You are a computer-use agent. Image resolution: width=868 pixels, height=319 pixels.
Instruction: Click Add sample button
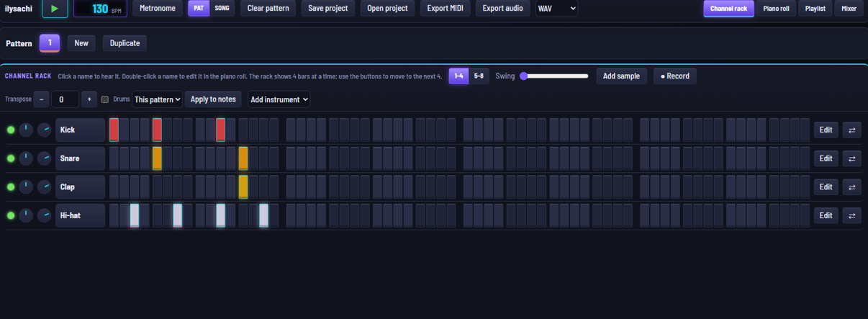coord(622,76)
